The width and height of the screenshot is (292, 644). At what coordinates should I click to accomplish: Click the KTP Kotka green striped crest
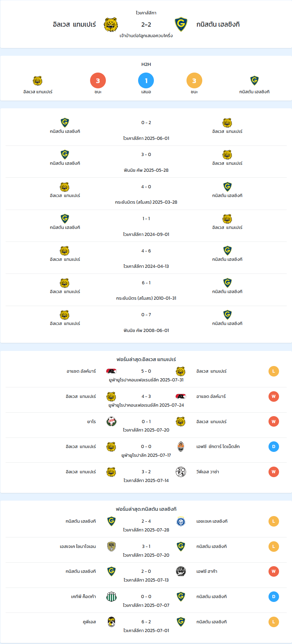(x=111, y=597)
